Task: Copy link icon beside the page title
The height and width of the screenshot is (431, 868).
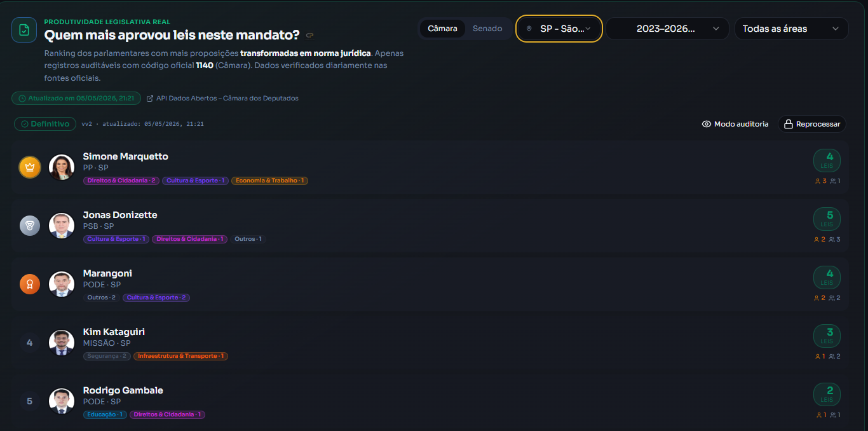Action: (x=310, y=35)
